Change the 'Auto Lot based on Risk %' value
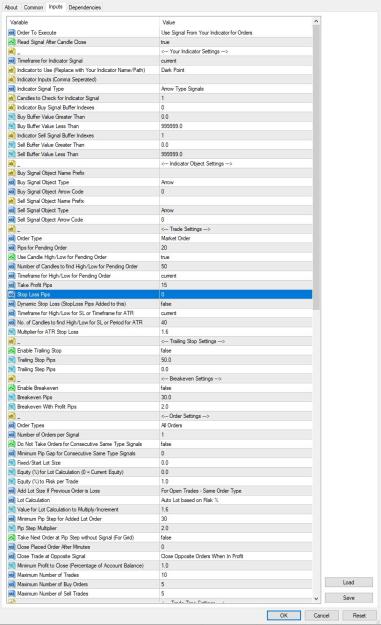Screen dimensions: 381x625 point(236,500)
